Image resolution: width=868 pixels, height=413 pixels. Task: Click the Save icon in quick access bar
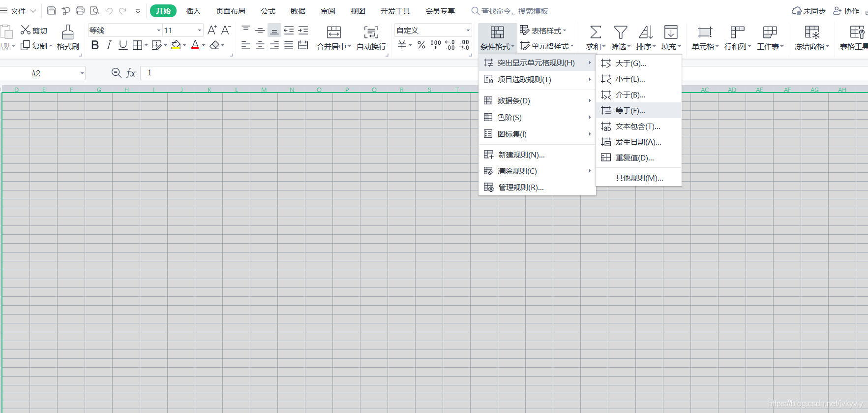(x=52, y=10)
